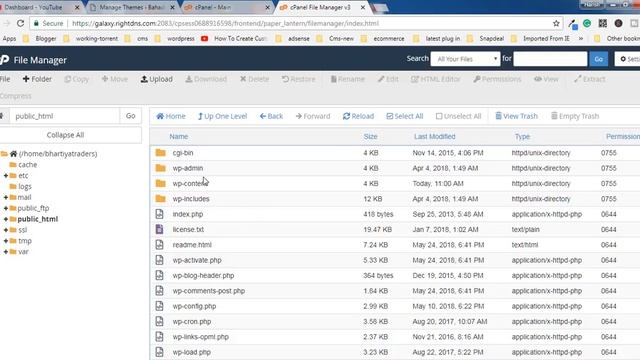Sort the listing by Name column
The height and width of the screenshot is (360, 640).
pyautogui.click(x=179, y=137)
